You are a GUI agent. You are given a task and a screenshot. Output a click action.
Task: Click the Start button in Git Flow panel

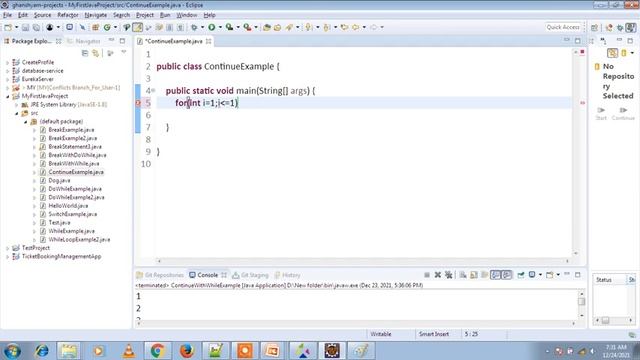click(601, 113)
